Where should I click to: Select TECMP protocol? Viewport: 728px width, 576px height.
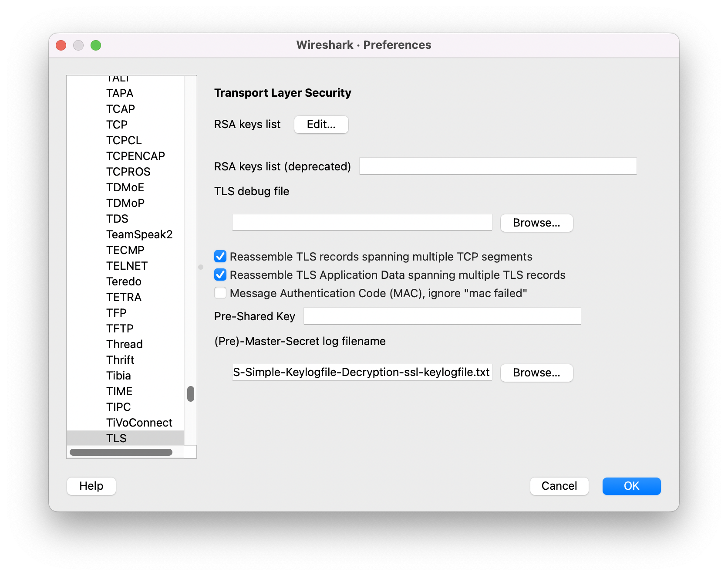tap(125, 250)
